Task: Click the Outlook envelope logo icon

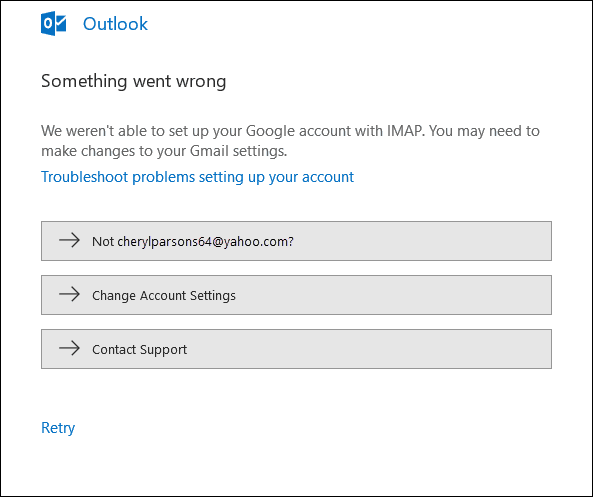Action: [x=53, y=23]
